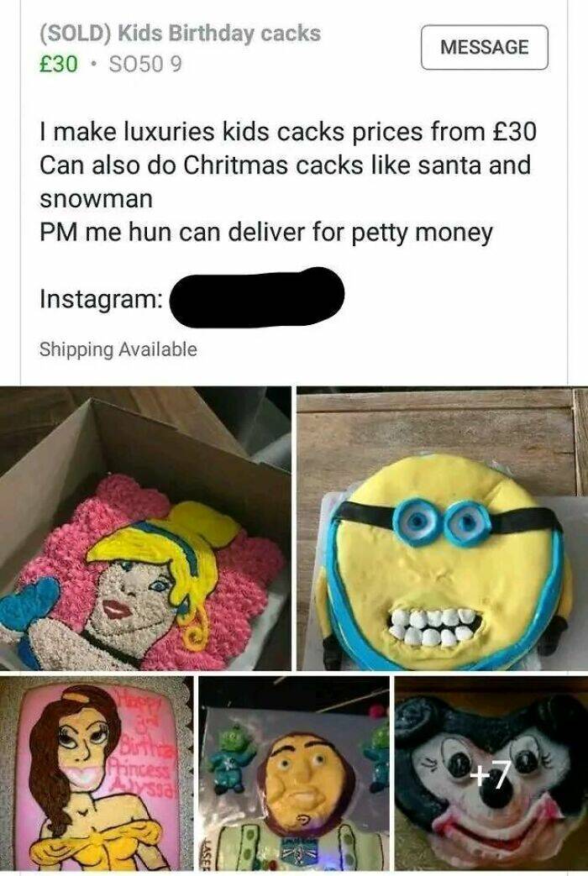
Task: Click the 'PM me hun' delivery line
Action: coord(265,232)
